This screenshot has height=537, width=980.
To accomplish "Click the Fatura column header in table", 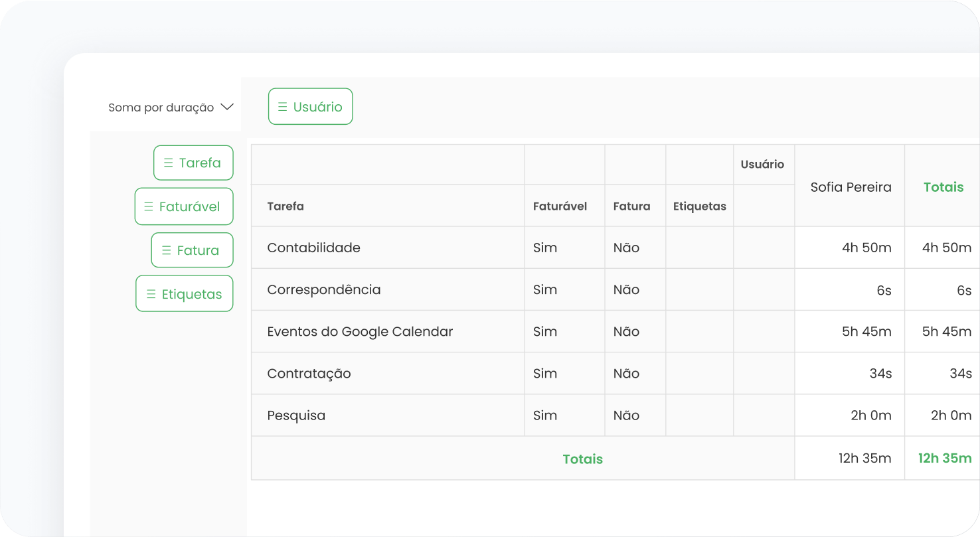I will click(x=631, y=206).
